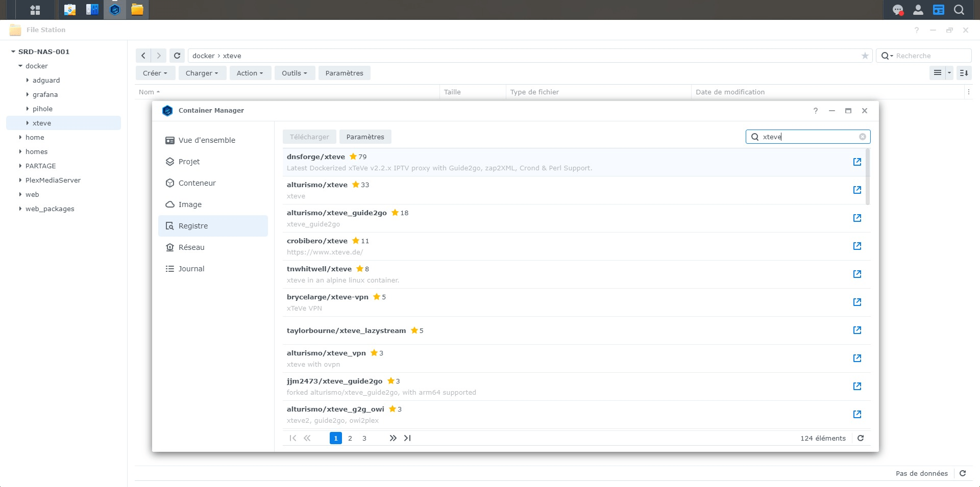The image size is (980, 487).
Task: Click inside the Recherche search field
Action: [924, 56]
